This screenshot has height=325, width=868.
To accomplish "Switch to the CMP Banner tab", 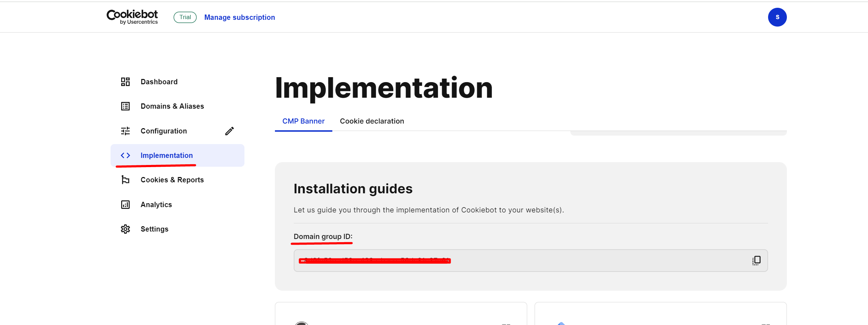I will click(303, 121).
